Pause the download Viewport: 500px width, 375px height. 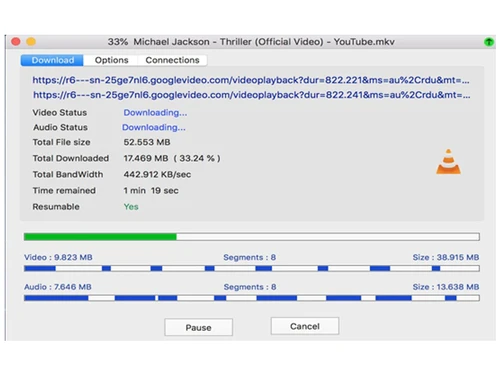[198, 327]
